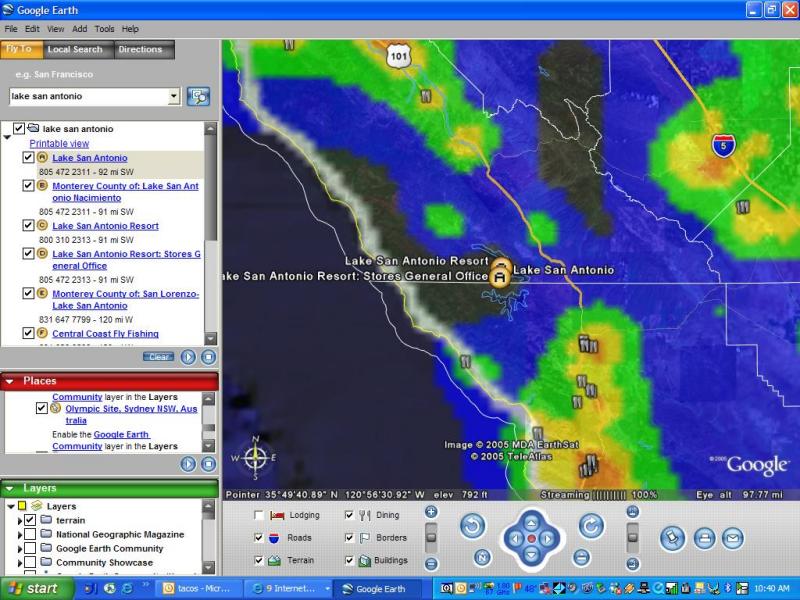Image resolution: width=800 pixels, height=600 pixels.
Task: Click the Lake San Antonio placemark on the map
Action: [x=500, y=278]
